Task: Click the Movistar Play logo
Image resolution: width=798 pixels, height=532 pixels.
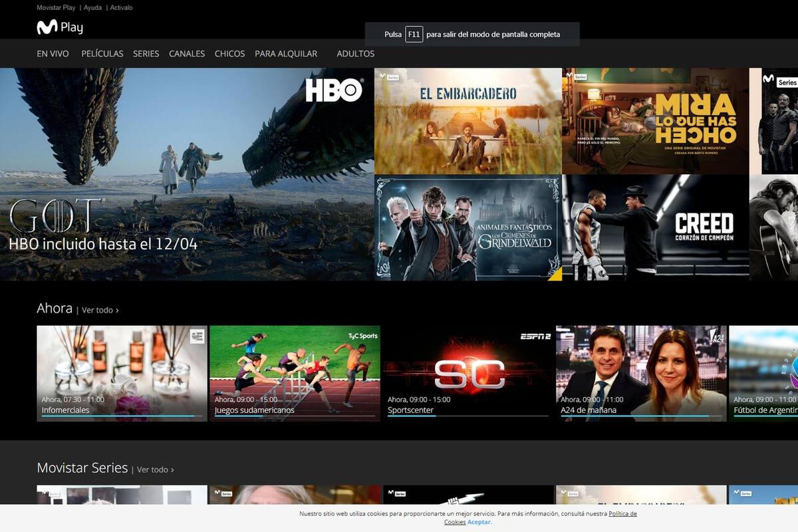Action: pyautogui.click(x=61, y=28)
